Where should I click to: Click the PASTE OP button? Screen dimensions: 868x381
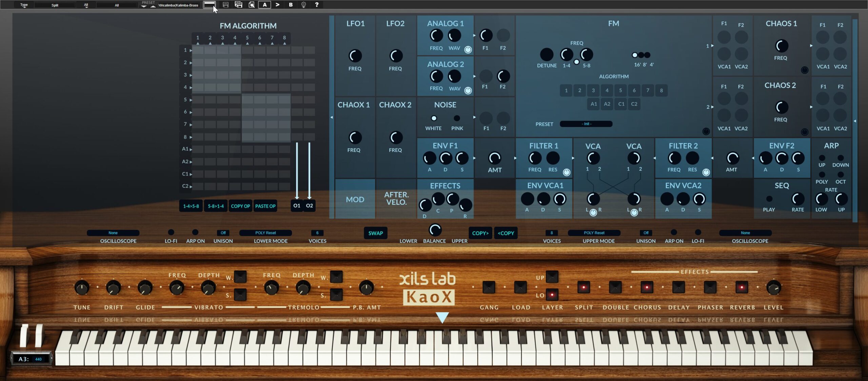point(265,206)
